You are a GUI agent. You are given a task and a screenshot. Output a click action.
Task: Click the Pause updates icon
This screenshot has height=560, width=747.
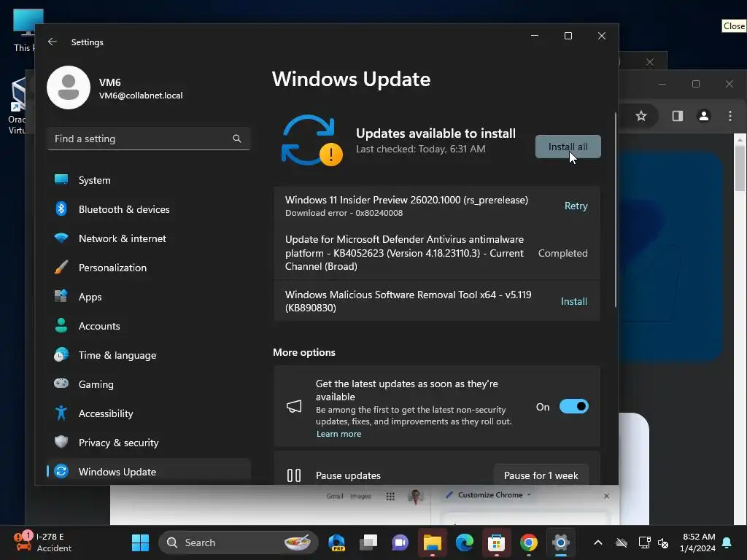coord(294,475)
